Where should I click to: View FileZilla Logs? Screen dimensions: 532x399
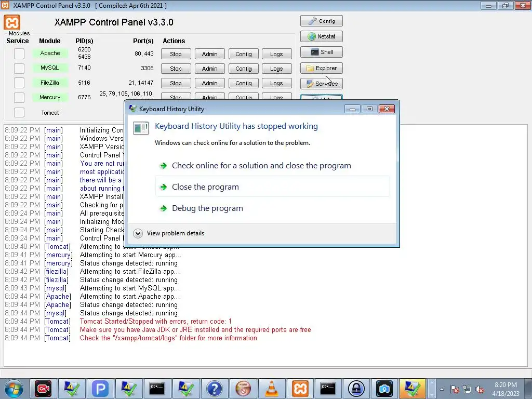click(x=276, y=83)
